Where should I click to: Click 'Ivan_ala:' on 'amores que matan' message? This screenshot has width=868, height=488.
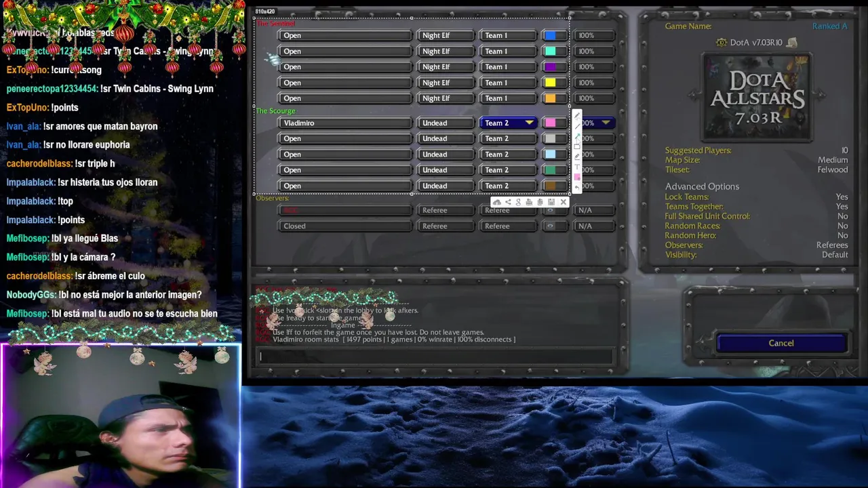tap(23, 126)
